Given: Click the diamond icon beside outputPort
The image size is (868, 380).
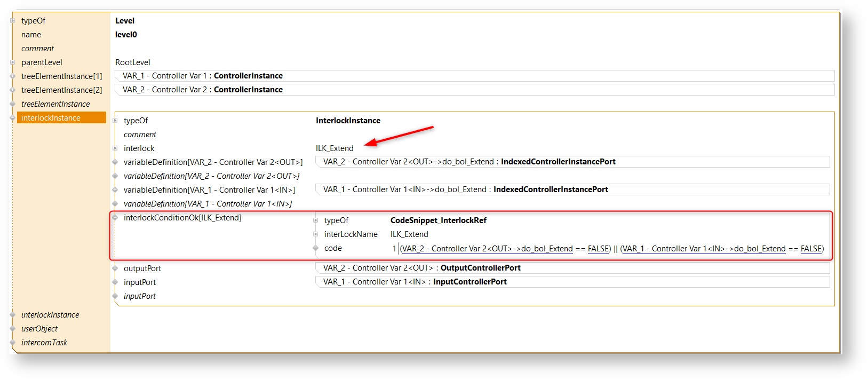Looking at the screenshot, I should click(115, 268).
